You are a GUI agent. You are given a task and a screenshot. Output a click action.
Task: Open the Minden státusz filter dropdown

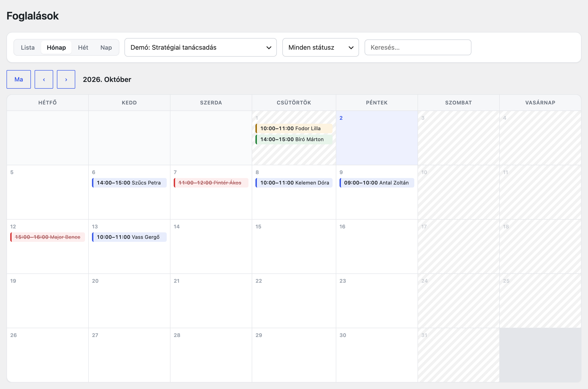[x=320, y=47]
